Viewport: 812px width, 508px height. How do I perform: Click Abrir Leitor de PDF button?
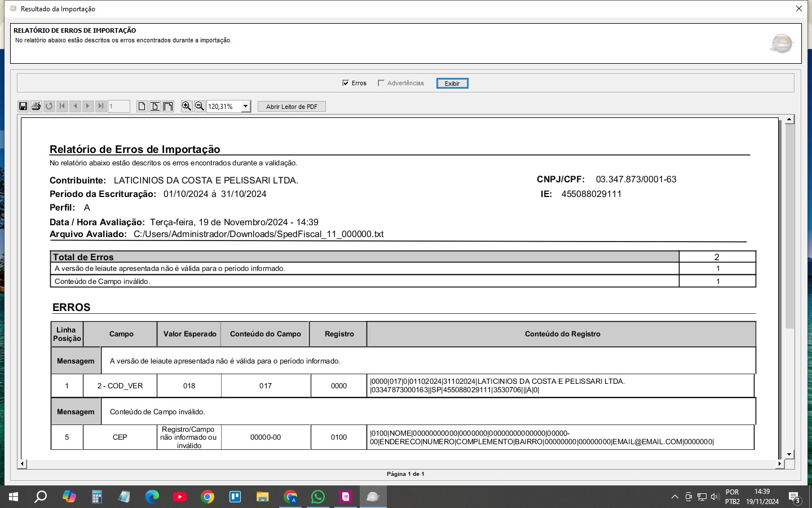coord(292,106)
